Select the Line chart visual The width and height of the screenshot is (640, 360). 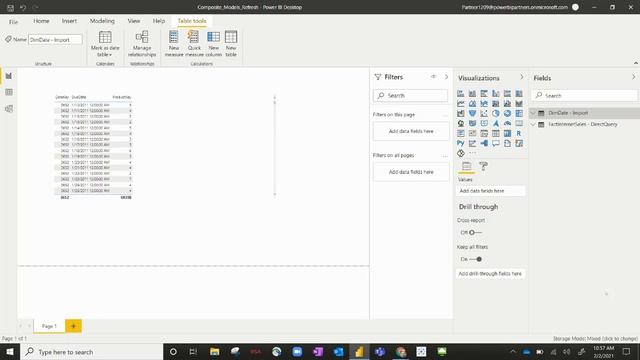click(x=460, y=103)
